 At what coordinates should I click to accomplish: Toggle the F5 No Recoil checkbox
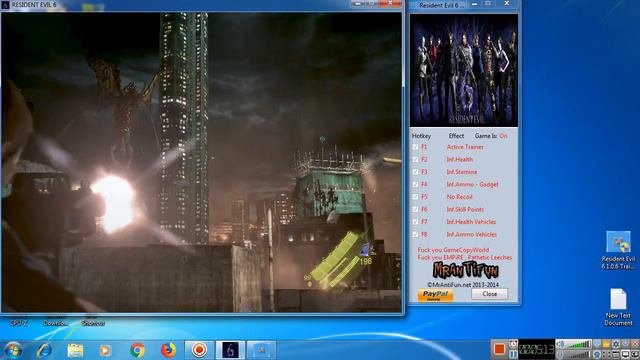(x=415, y=197)
